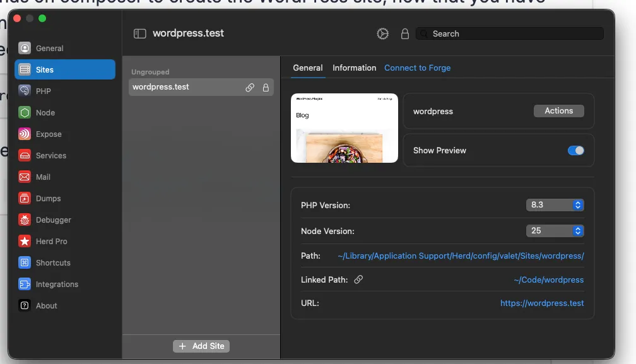
Task: Select the Sites sidebar item
Action: (65, 69)
